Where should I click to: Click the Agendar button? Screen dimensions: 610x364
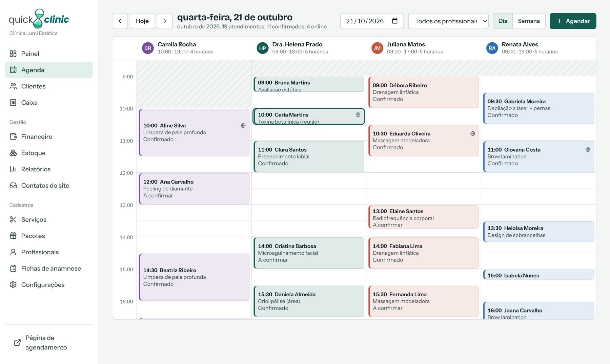(x=573, y=21)
